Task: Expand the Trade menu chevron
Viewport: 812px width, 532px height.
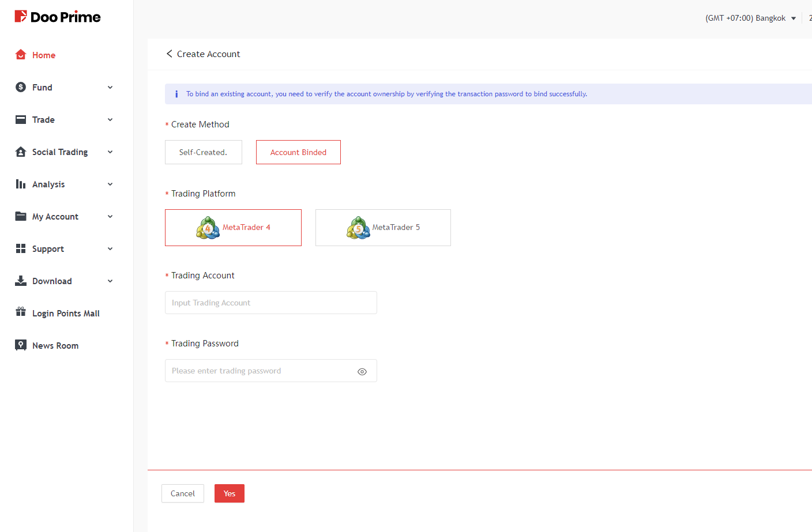Action: (110, 119)
